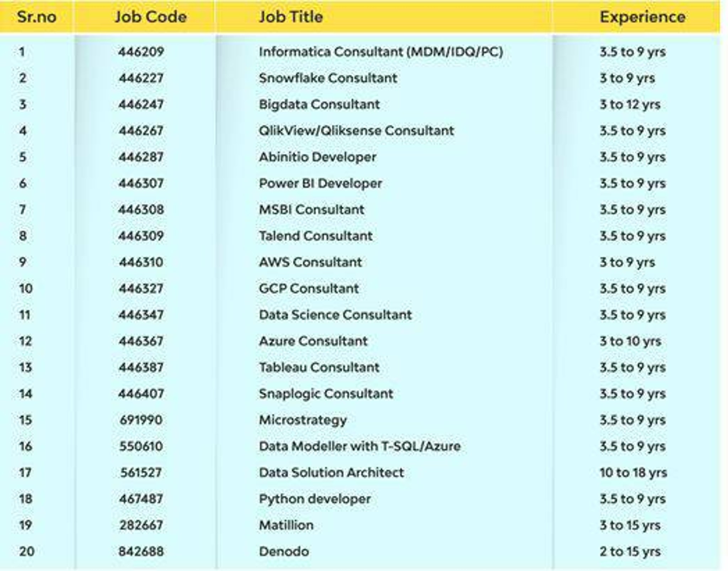The width and height of the screenshot is (728, 571).
Task: Click the Sr.no column header
Action: coord(37,17)
